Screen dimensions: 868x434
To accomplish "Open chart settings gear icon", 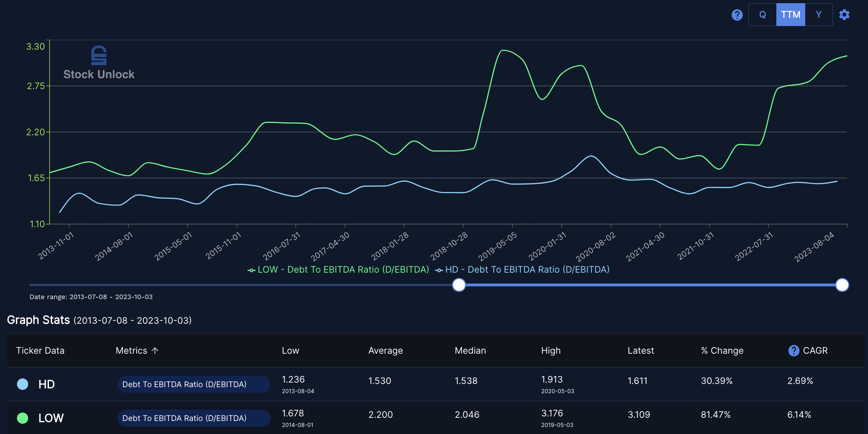I will 844,15.
